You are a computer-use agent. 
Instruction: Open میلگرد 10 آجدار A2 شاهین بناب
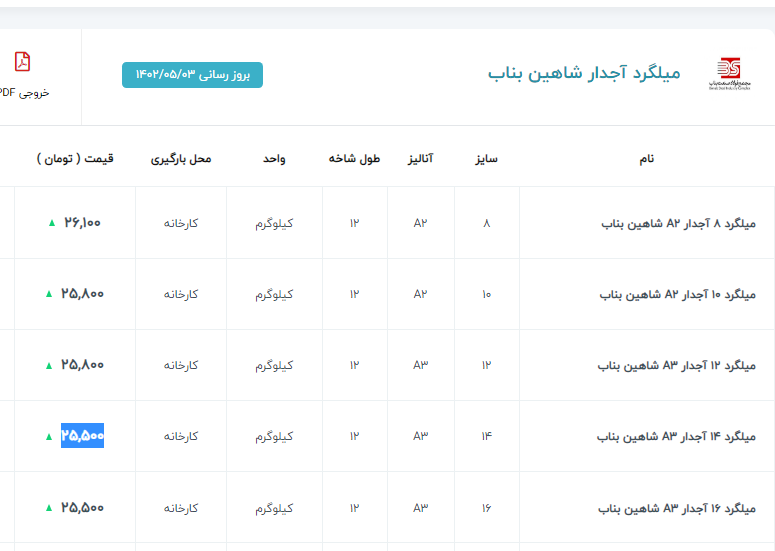(x=677, y=295)
